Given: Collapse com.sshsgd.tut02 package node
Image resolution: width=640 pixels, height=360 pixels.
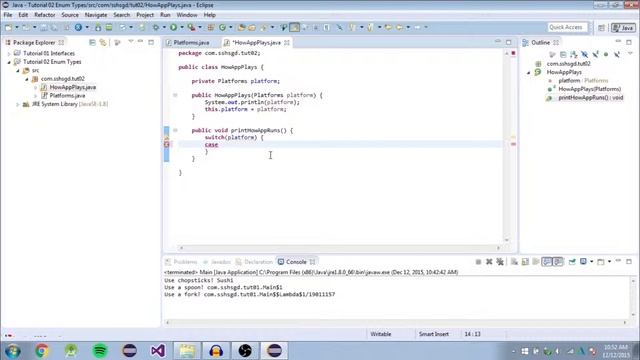Looking at the screenshot, I should click(27, 79).
